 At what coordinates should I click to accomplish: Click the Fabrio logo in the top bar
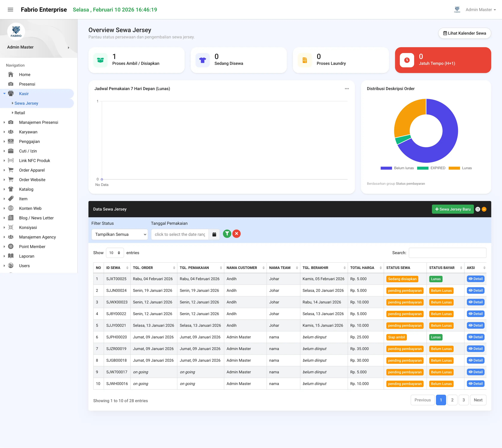457,10
